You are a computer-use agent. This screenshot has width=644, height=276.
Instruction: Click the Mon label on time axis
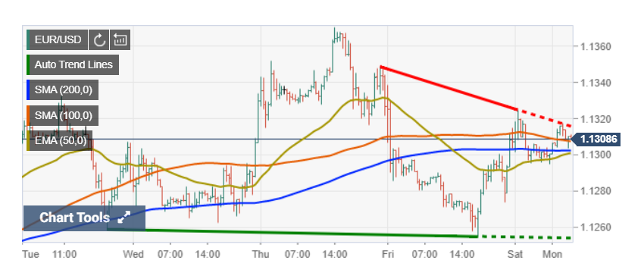pyautogui.click(x=553, y=255)
